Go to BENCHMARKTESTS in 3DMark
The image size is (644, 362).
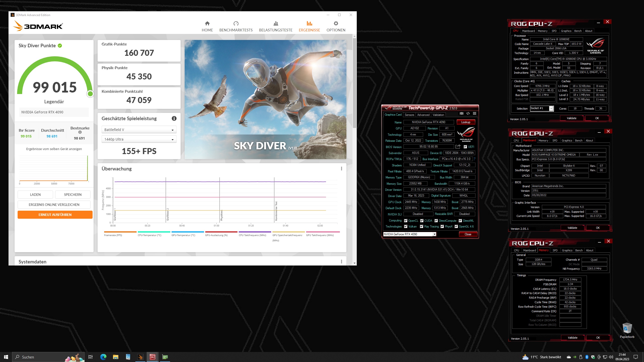(x=236, y=27)
